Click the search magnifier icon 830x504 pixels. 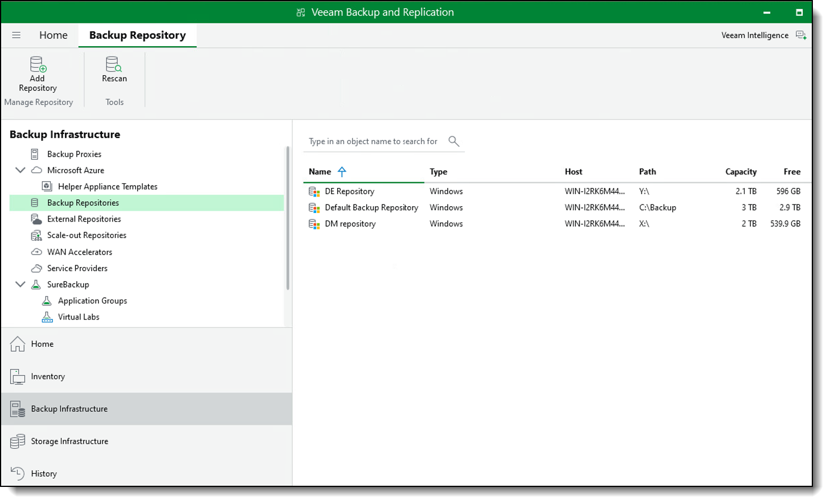point(453,141)
